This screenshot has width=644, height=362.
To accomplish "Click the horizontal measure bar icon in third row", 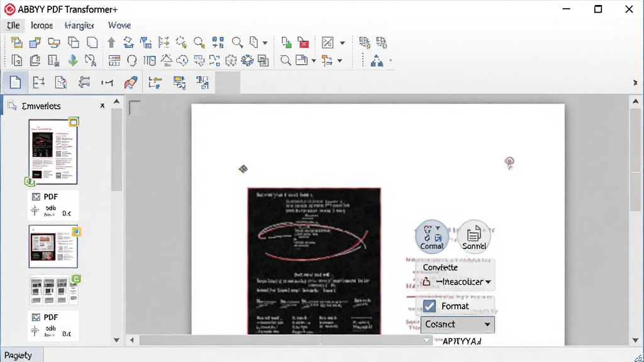I will [107, 83].
